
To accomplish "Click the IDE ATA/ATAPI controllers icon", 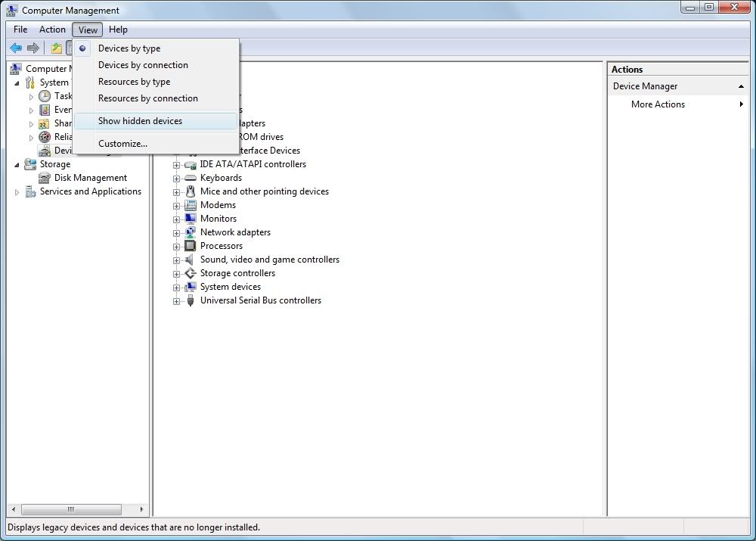I will [191, 164].
